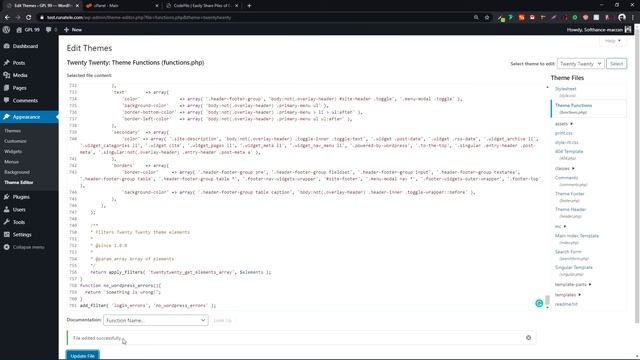640x360 pixels.
Task: Open the theme selection dropdown
Action: point(580,64)
